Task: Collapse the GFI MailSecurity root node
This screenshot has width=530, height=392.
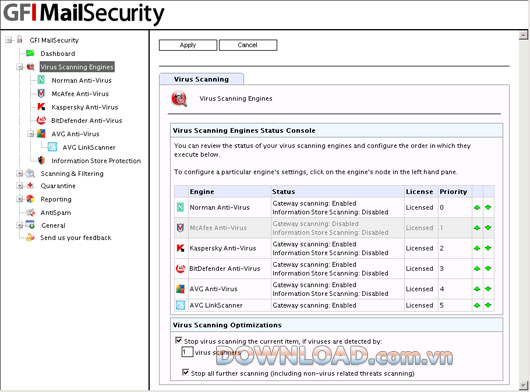Action: [9, 40]
